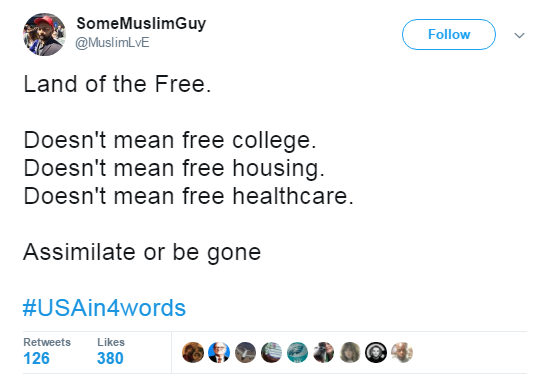Open SomeMuslimGuy's profile picture

point(45,35)
